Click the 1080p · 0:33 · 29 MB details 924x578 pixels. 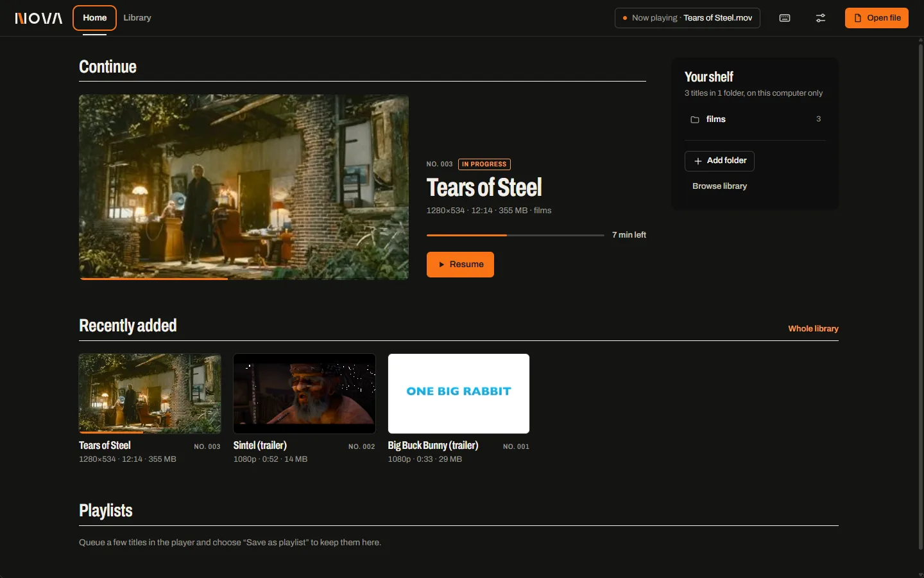click(425, 459)
